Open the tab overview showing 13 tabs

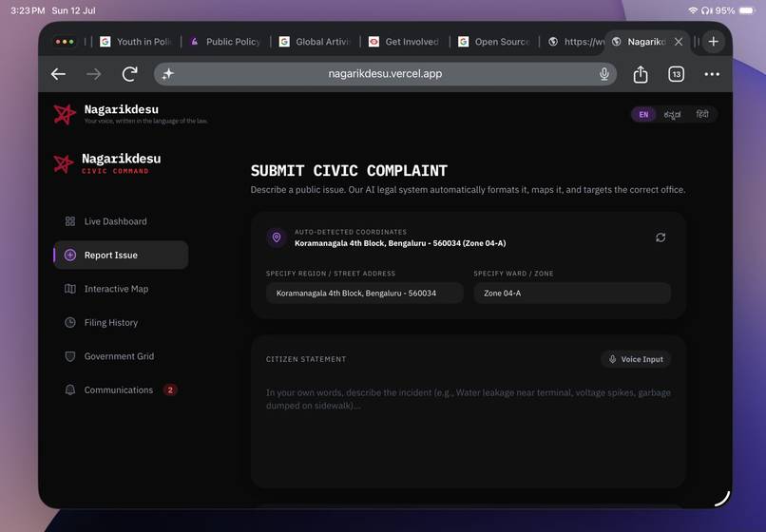pos(676,74)
